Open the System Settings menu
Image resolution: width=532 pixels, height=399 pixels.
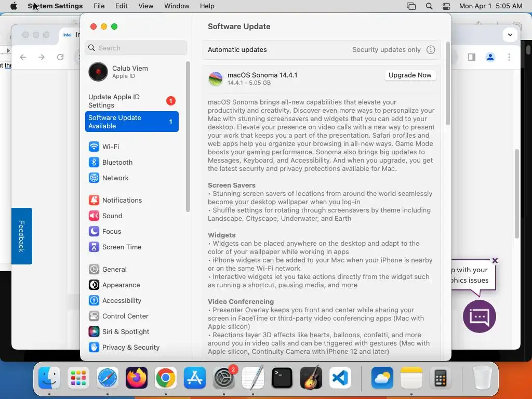click(x=55, y=6)
